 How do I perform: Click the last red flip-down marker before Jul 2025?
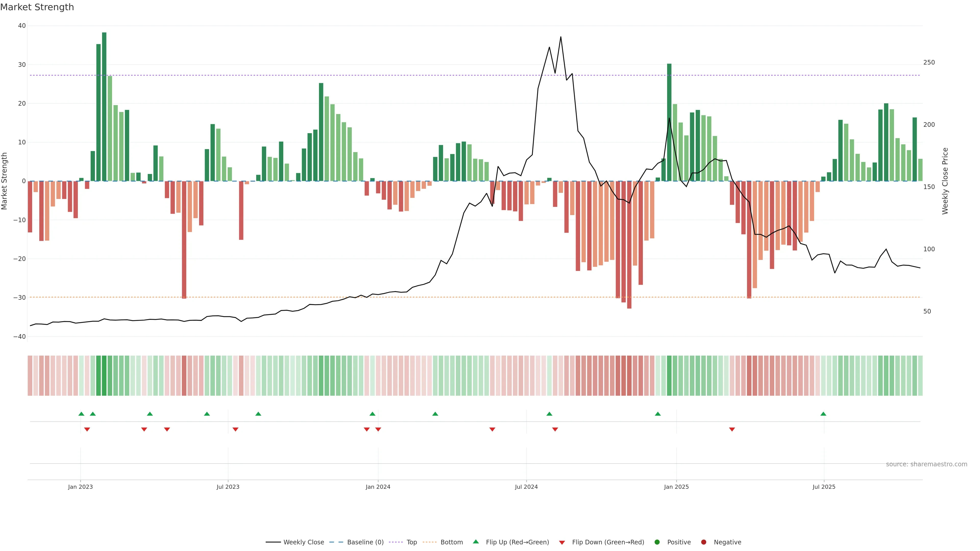click(x=732, y=429)
